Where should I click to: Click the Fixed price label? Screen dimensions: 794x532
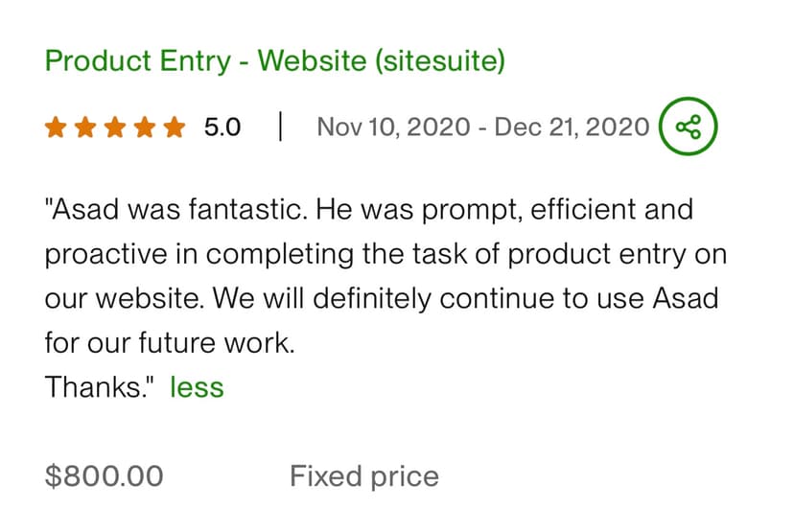pos(363,476)
